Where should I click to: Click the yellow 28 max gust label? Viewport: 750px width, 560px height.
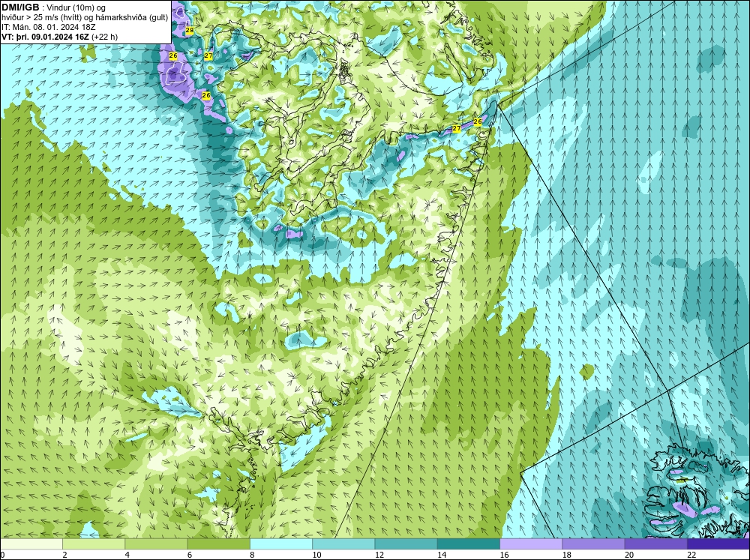[x=190, y=31]
